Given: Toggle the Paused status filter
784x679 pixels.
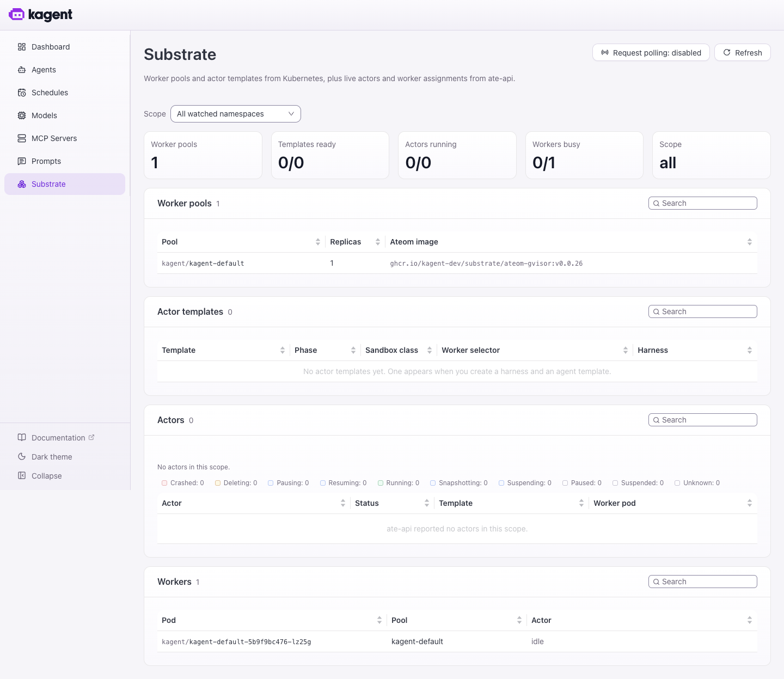Looking at the screenshot, I should [x=582, y=483].
